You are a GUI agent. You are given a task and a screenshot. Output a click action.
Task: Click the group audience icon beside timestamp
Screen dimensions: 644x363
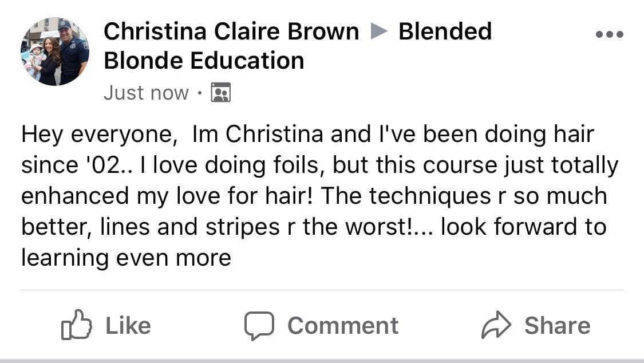pyautogui.click(x=220, y=92)
